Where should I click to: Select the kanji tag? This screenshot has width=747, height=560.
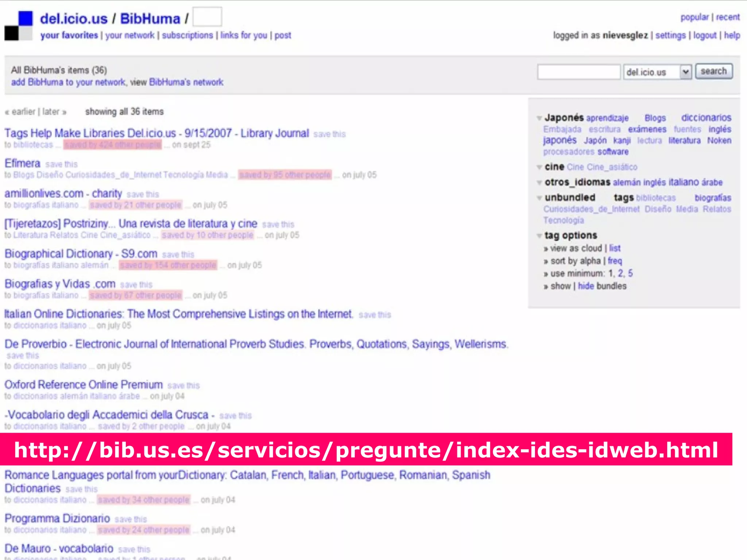click(622, 141)
